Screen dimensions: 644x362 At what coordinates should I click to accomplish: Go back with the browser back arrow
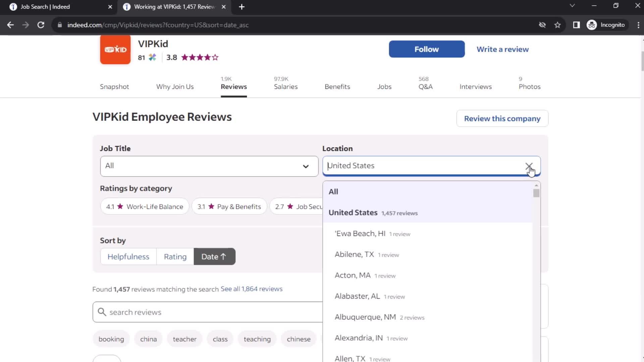tap(10, 25)
